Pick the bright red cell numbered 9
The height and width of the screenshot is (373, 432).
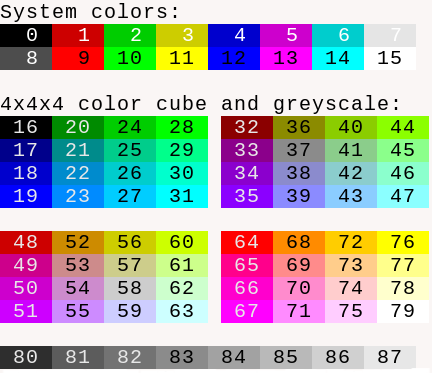pyautogui.click(x=78, y=58)
